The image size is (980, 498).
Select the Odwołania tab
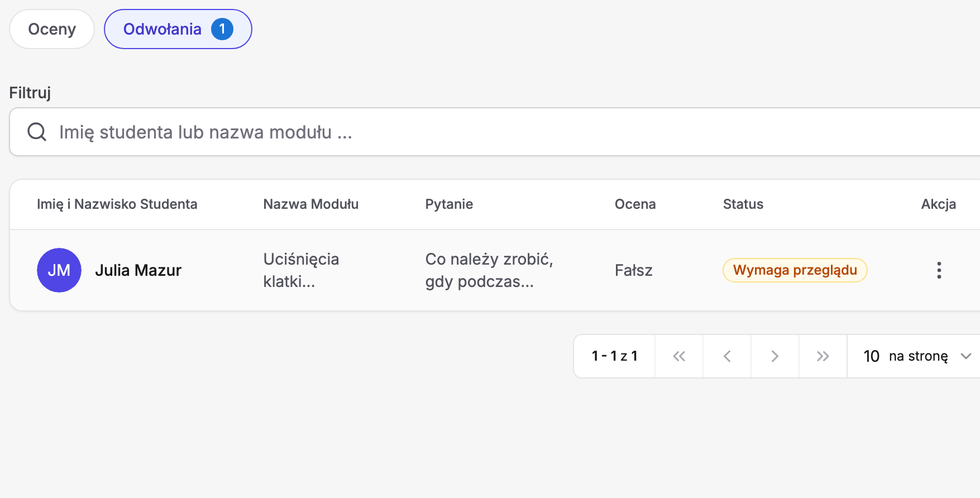pos(178,29)
